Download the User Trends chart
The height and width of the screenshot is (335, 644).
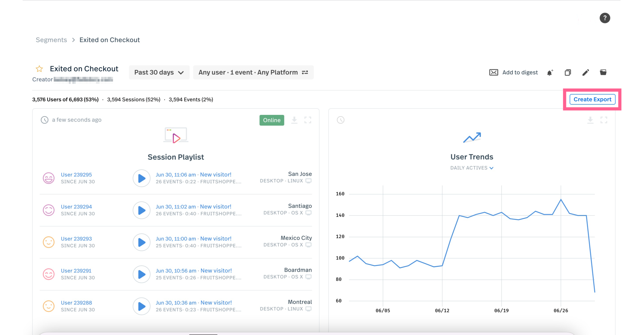590,120
